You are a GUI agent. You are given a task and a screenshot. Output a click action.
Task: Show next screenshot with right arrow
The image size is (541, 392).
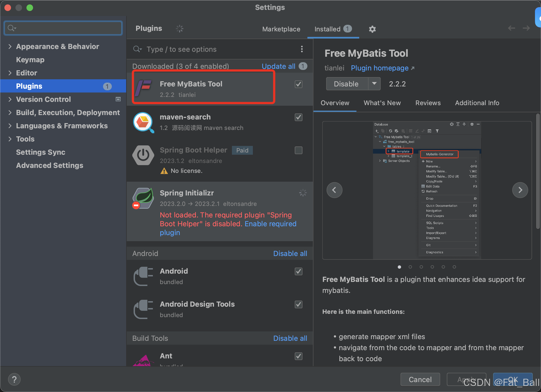coord(520,190)
